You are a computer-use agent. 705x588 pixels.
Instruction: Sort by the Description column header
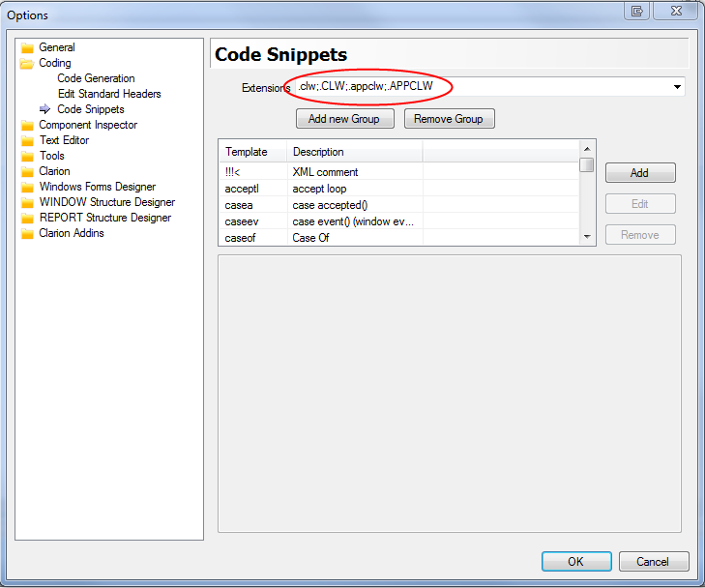(x=354, y=152)
